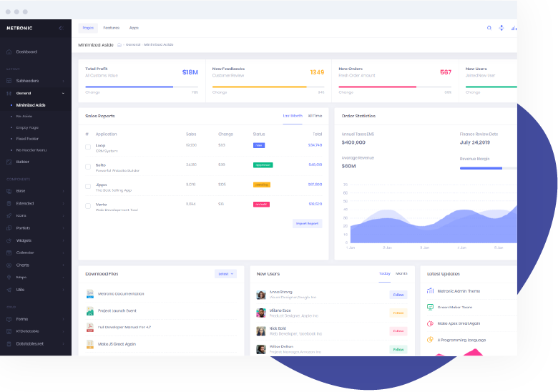
Task: Click the search icon in the top header
Action: click(489, 28)
